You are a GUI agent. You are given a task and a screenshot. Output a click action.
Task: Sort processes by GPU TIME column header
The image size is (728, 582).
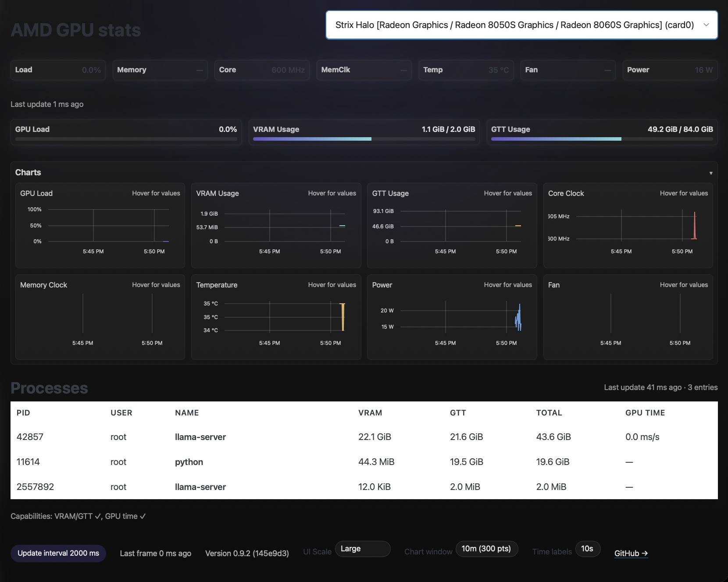tap(645, 413)
